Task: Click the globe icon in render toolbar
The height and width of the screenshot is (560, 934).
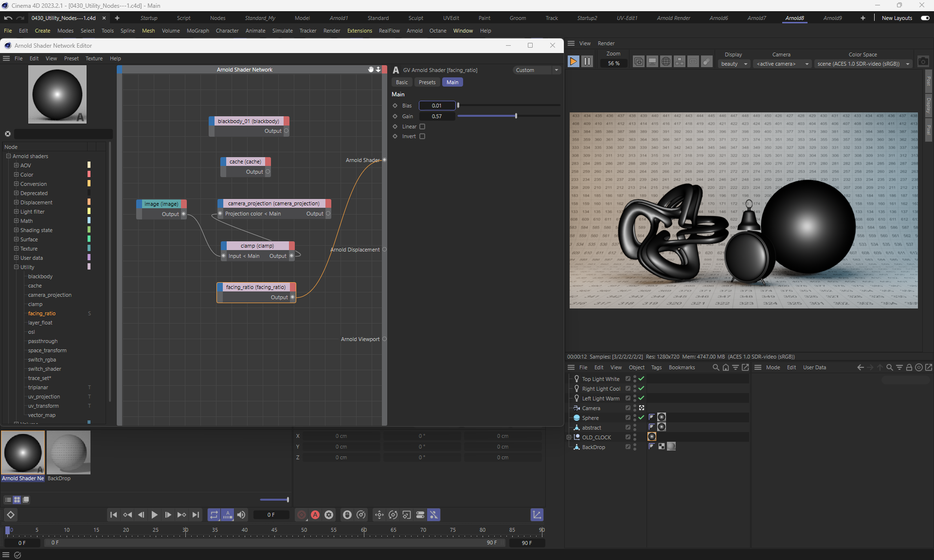Action: (666, 61)
